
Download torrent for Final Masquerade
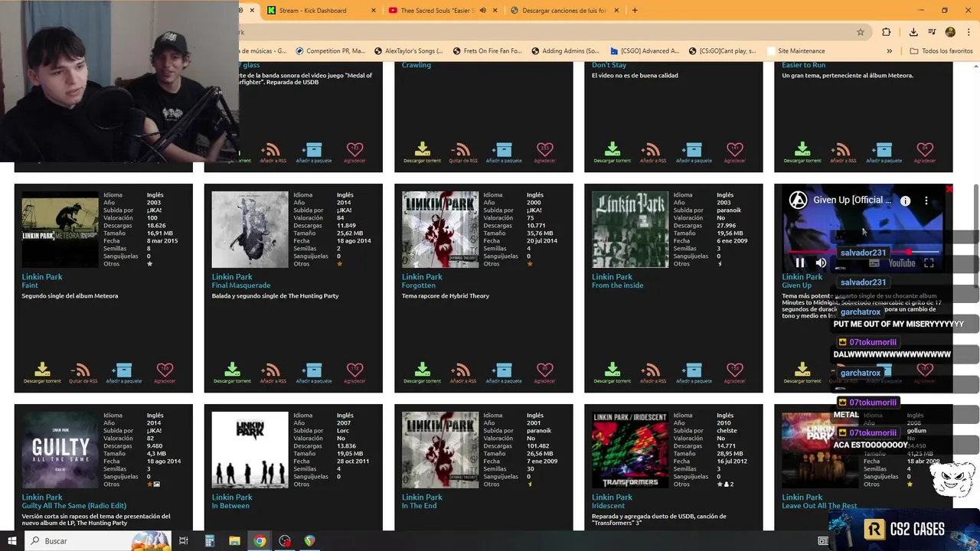click(x=232, y=373)
